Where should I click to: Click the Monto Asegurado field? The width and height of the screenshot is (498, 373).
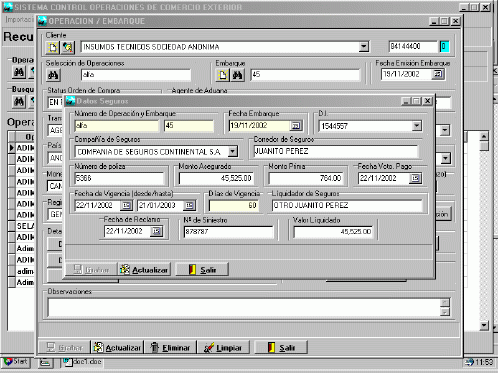pyautogui.click(x=216, y=178)
